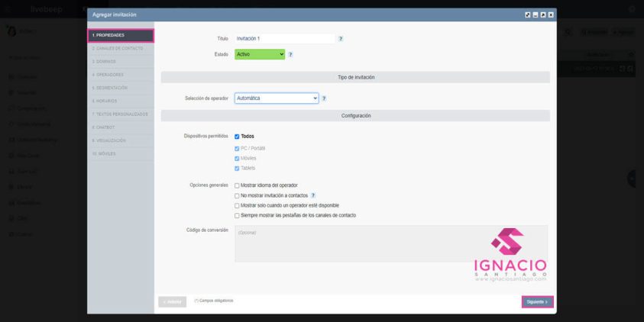This screenshot has width=644, height=322.
Task: Click the Tipo de invitación section header
Action: pos(356,77)
